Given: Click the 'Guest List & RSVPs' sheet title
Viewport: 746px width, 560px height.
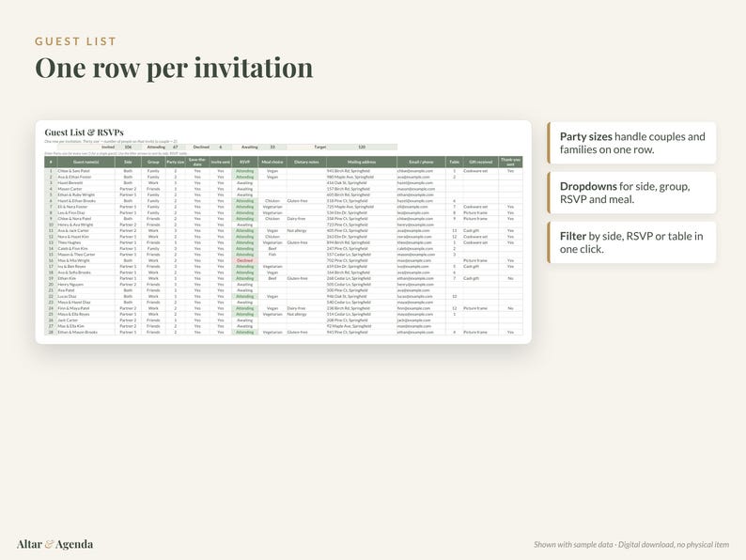Looking at the screenshot, I should (84, 132).
